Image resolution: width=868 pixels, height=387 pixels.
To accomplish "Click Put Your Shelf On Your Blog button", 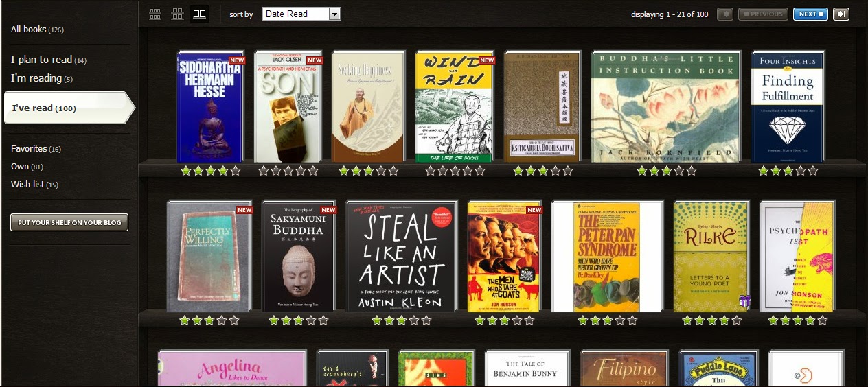I will pyautogui.click(x=69, y=222).
